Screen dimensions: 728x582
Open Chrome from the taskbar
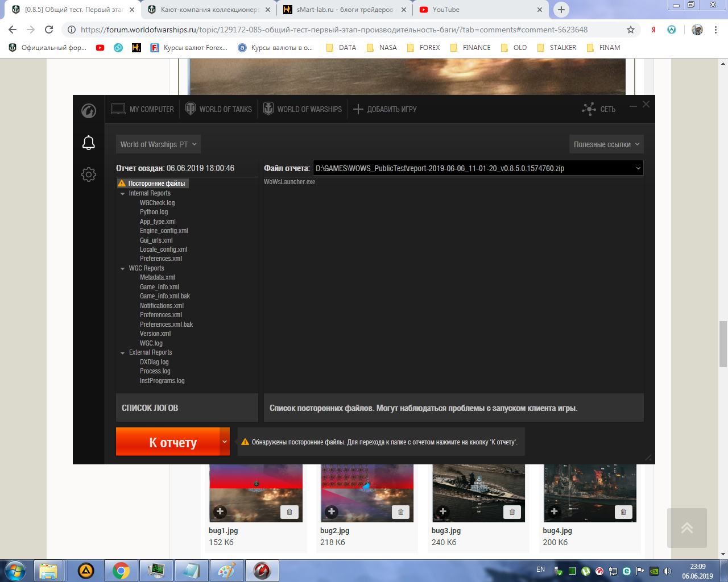pos(121,570)
